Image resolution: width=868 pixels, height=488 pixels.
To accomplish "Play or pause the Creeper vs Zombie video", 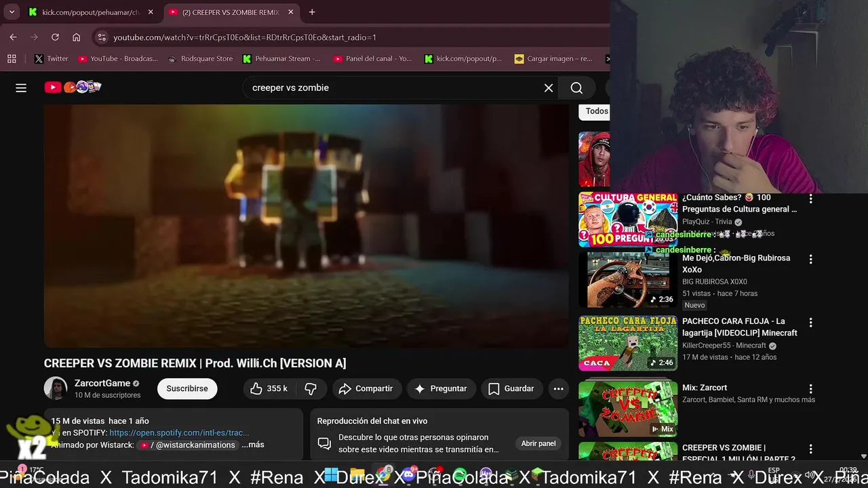I will tap(307, 226).
